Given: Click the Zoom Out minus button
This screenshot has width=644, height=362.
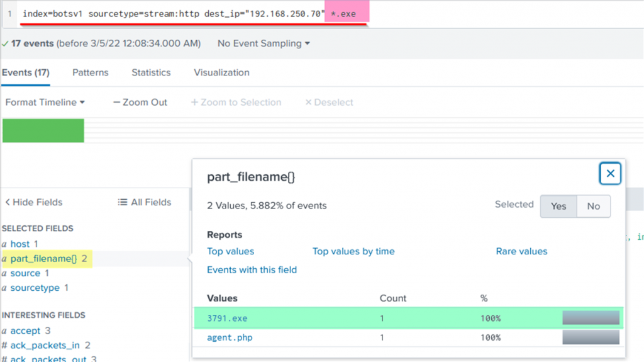Looking at the screenshot, I should [116, 102].
